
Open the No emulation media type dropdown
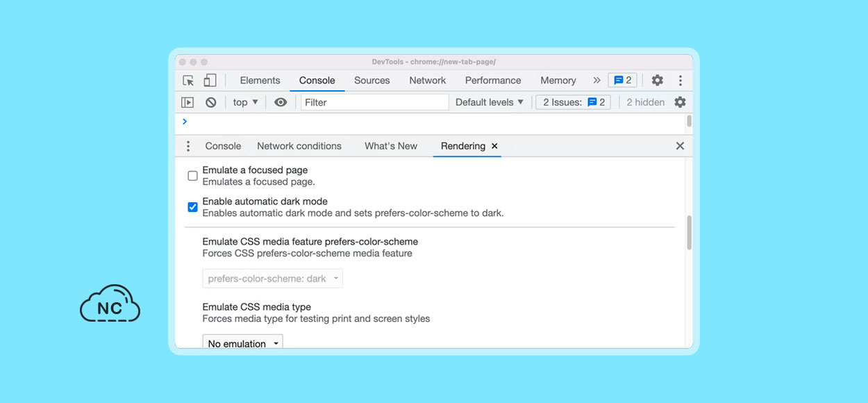point(243,343)
